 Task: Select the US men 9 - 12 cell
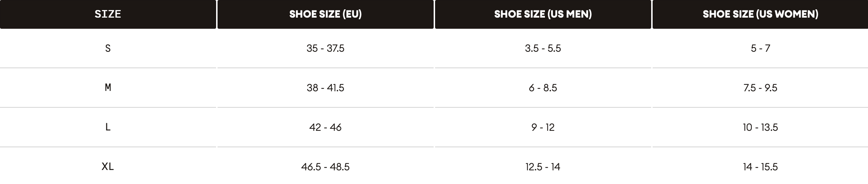coord(543,127)
